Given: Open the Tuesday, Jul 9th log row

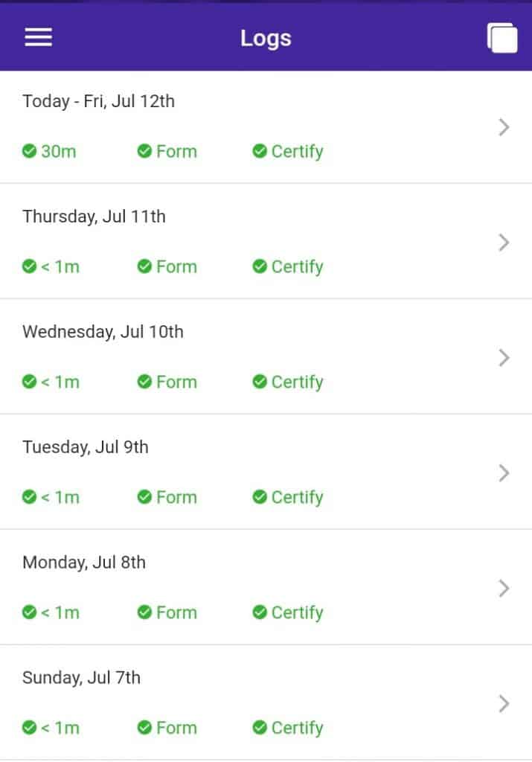Looking at the screenshot, I should [x=504, y=473].
